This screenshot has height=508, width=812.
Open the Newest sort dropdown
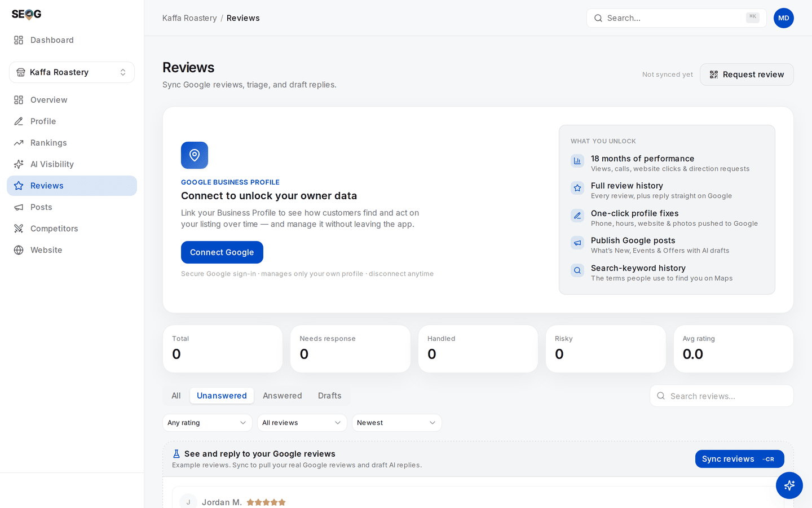point(397,423)
